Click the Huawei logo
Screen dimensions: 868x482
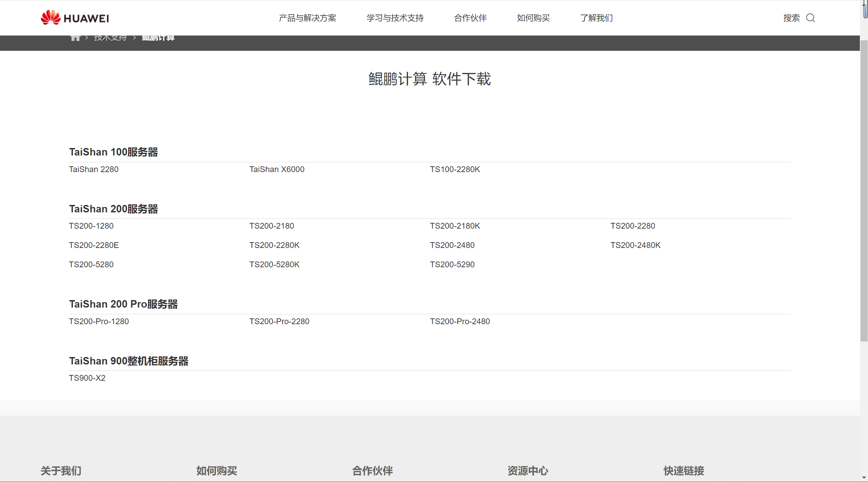click(75, 17)
